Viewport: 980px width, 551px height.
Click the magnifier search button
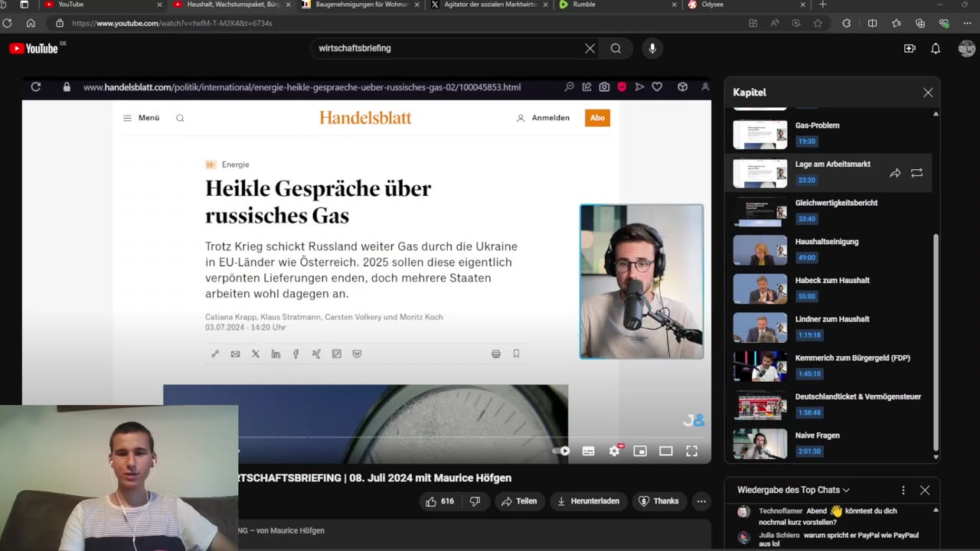(x=616, y=48)
